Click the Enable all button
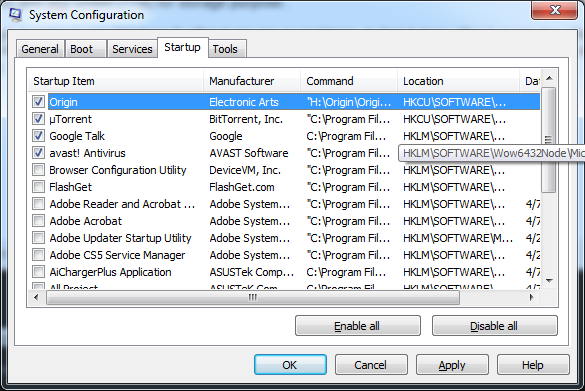Screen dimensions: 585x391 tap(357, 326)
